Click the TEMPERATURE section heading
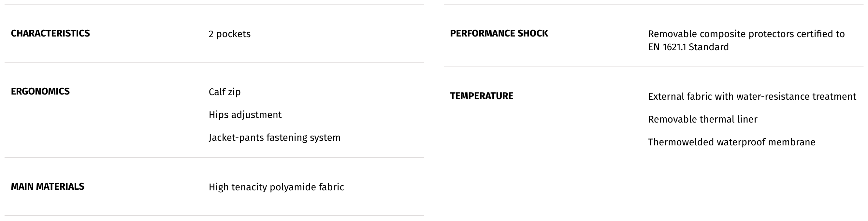The width and height of the screenshot is (868, 221). click(482, 96)
